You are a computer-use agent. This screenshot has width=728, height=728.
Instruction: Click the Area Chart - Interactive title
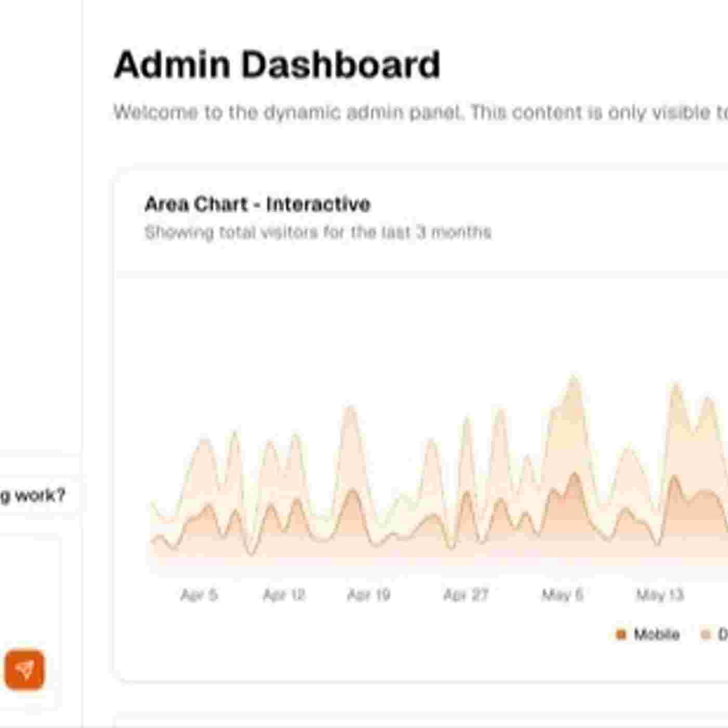pyautogui.click(x=257, y=204)
